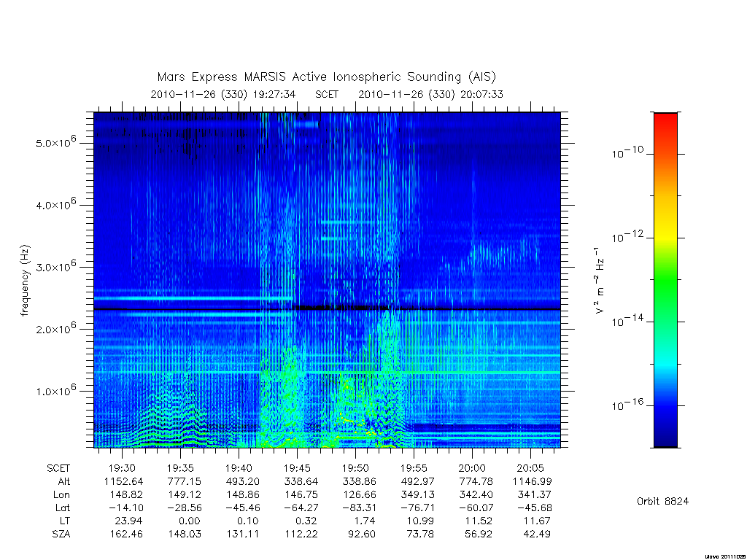Click the 'Lat' row label
Image resolution: width=747 pixels, height=560 pixels.
(63, 508)
